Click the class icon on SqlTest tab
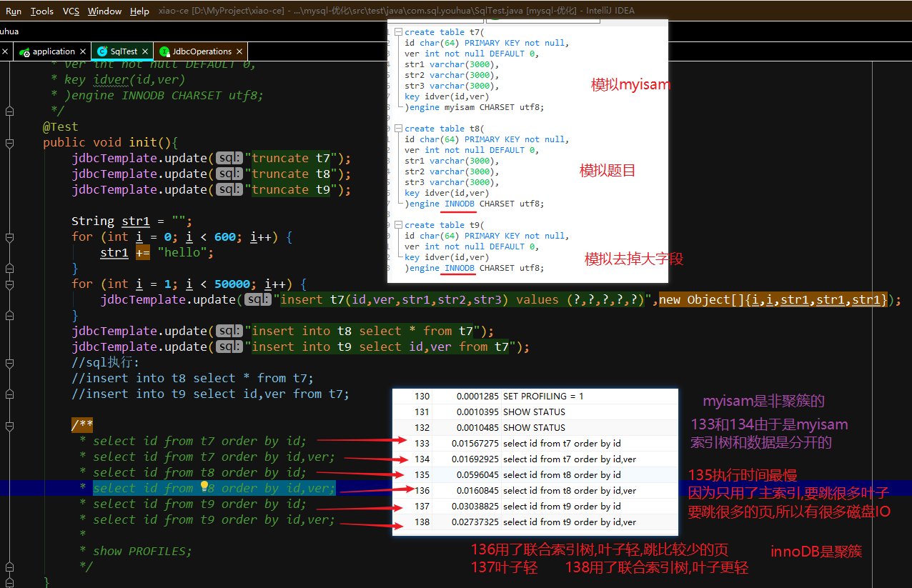This screenshot has height=588, width=912. (x=102, y=51)
